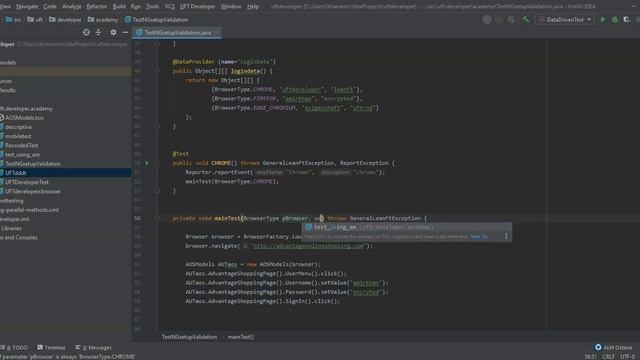Image resolution: width=640 pixels, height=360 pixels.
Task: Open the Refactor menu
Action: (97, 7)
